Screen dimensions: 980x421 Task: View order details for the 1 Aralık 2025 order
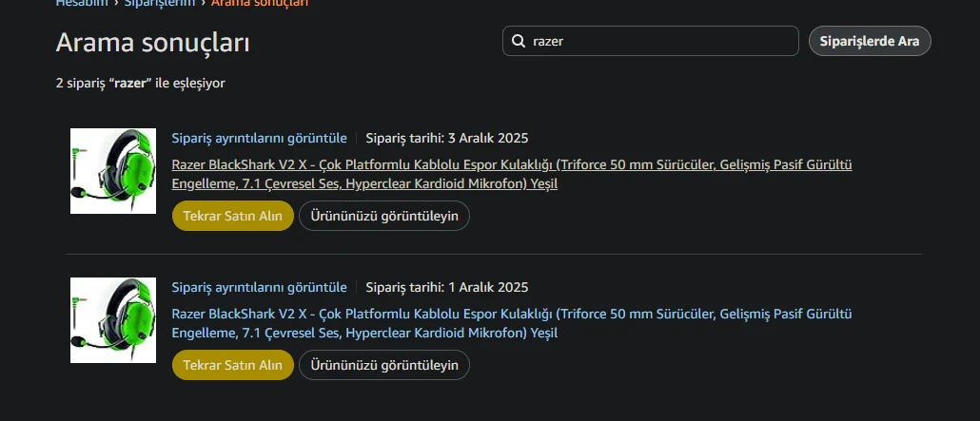[260, 287]
